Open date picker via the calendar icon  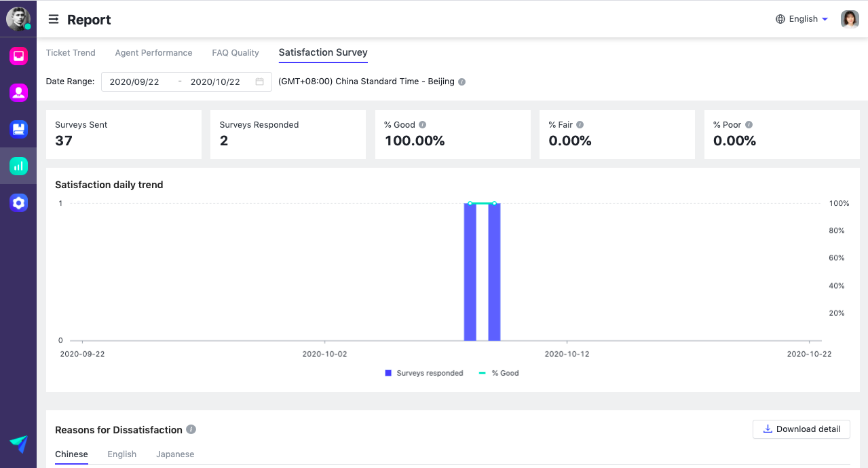[x=259, y=82]
